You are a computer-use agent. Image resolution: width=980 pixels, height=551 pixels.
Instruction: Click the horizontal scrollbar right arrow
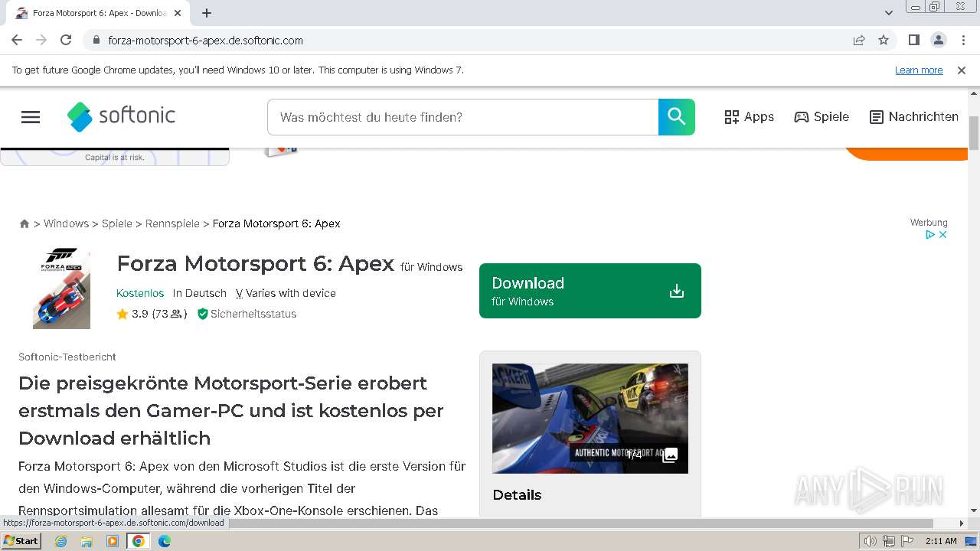[962, 523]
